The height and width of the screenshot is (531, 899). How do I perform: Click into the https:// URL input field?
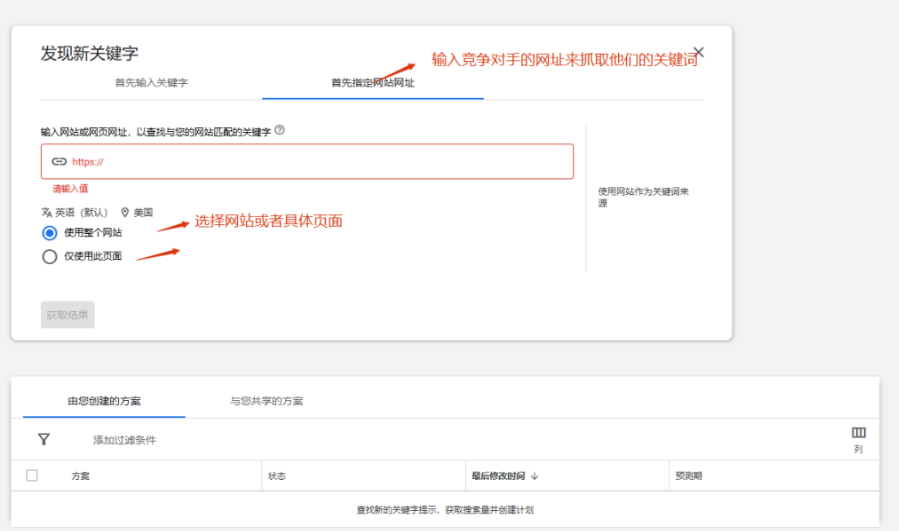pos(320,161)
